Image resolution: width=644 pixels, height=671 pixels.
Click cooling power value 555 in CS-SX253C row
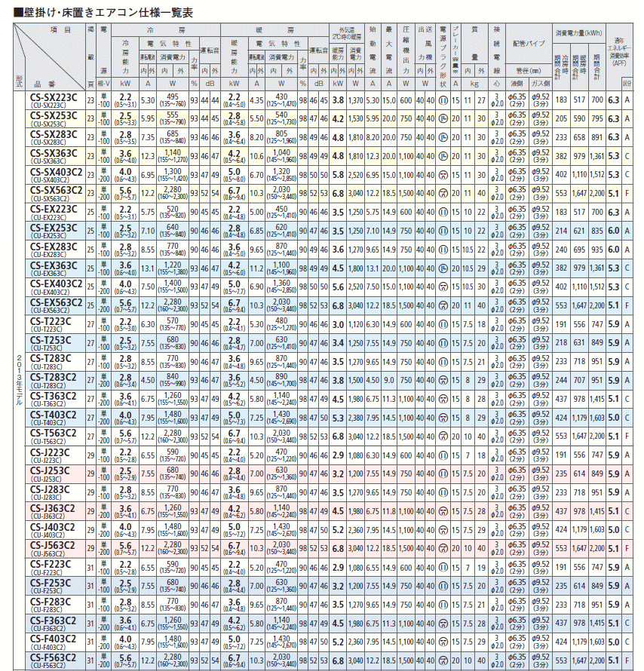173,115
